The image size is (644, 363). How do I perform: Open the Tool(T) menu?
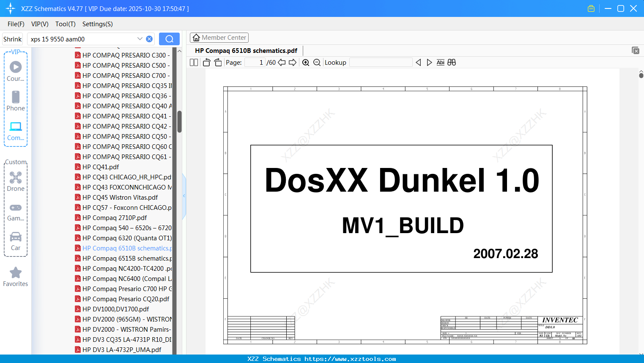66,24
